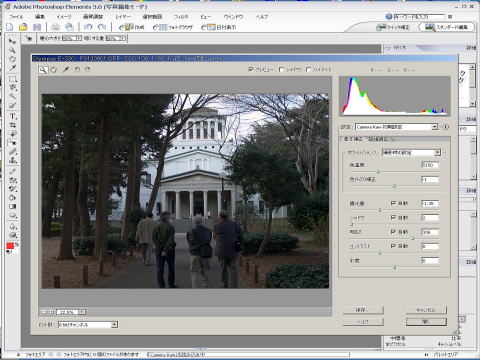This screenshot has height=360, width=480.
Task: Select the Zoom tool in the left toolbox
Action: [x=12, y=50]
